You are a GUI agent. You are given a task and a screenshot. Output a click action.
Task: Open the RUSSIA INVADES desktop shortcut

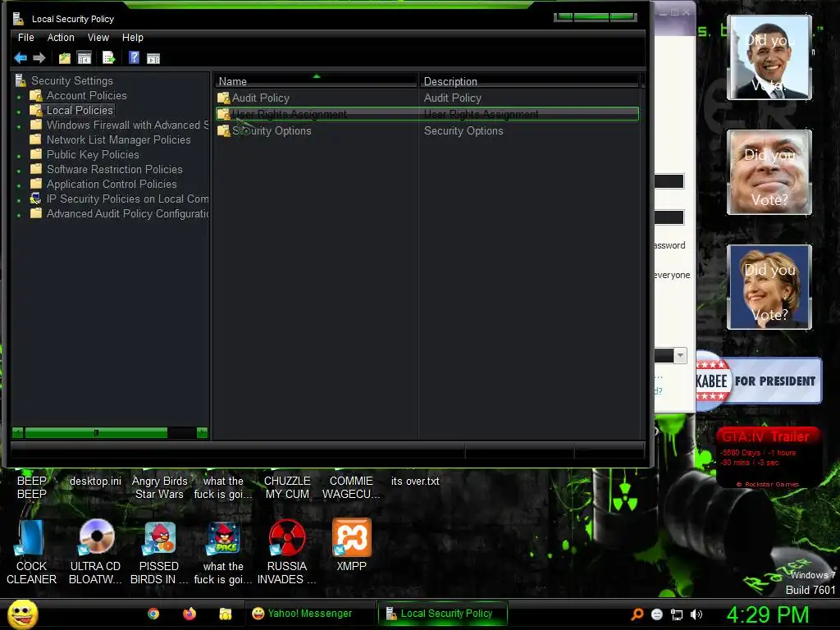point(287,552)
